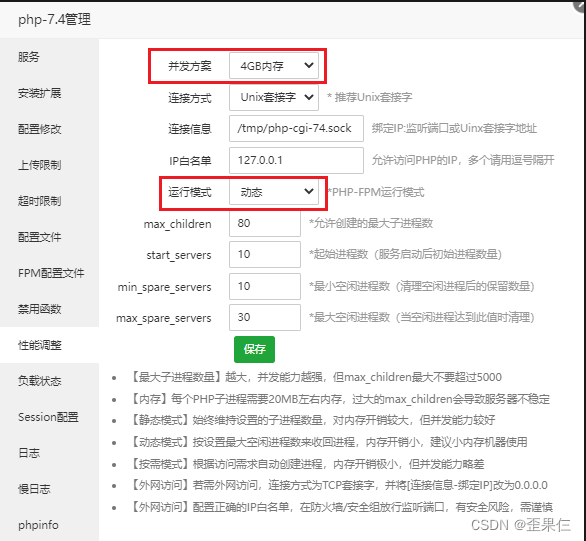Click the *起始进程数 hint text
Viewport: 586px width, 541px height.
(x=405, y=254)
